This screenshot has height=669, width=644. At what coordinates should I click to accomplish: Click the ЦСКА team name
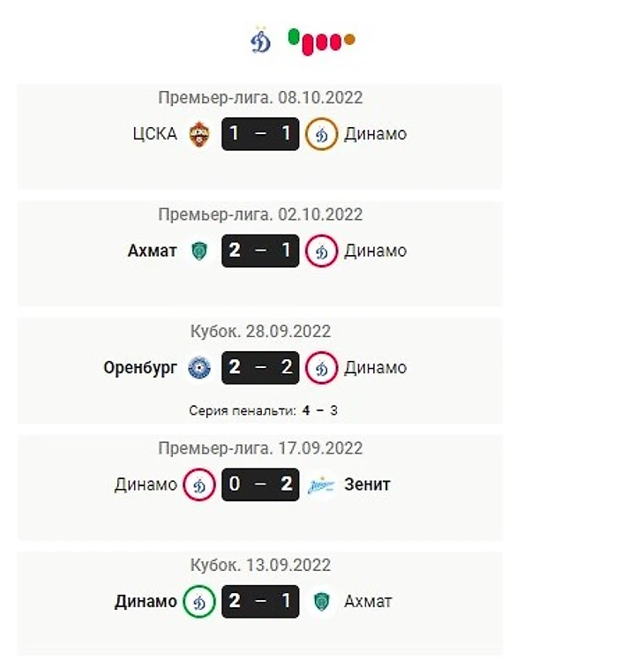coord(154,134)
